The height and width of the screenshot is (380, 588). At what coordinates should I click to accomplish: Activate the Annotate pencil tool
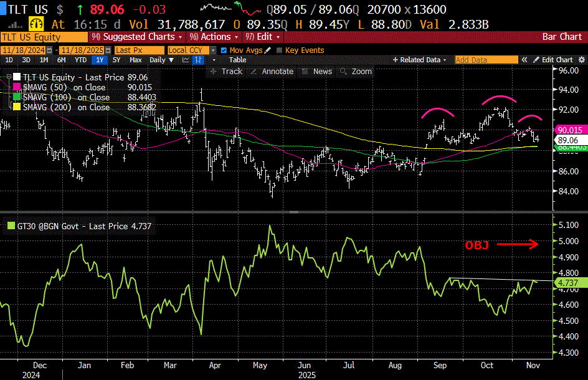pos(272,71)
